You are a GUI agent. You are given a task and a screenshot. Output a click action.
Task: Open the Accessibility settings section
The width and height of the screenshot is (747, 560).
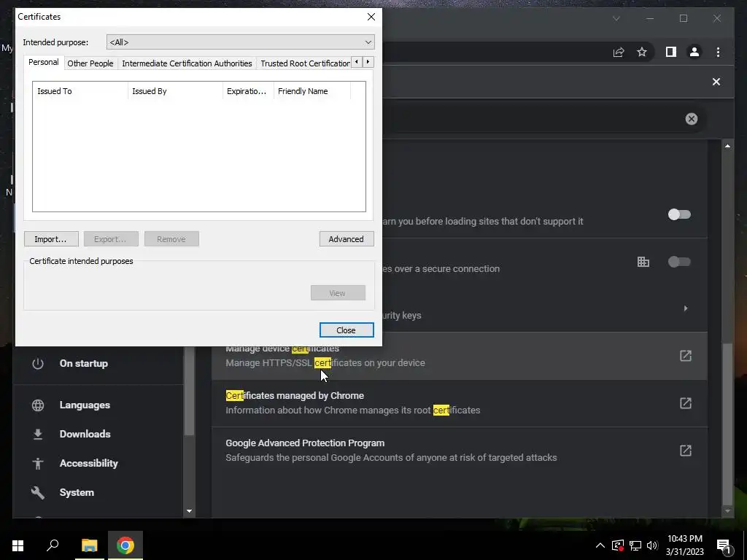point(88,463)
